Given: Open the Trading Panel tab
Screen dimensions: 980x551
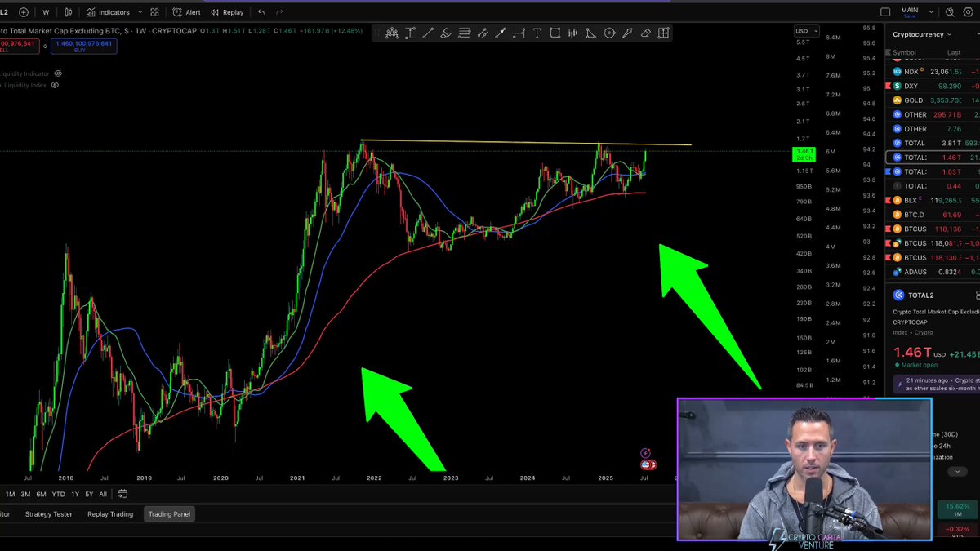Looking at the screenshot, I should point(169,514).
